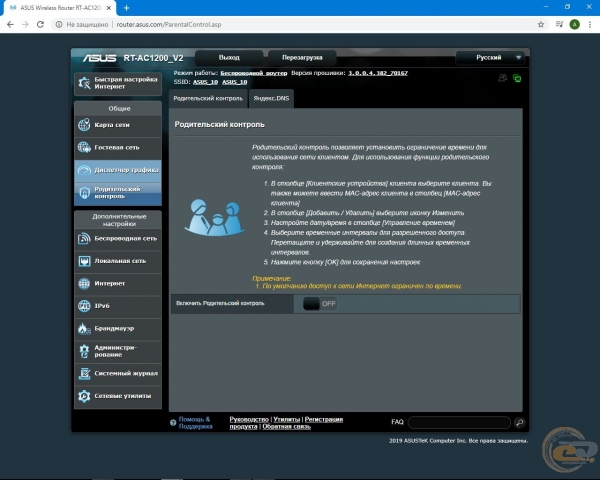Open Системный журнал menu item

click(118, 374)
